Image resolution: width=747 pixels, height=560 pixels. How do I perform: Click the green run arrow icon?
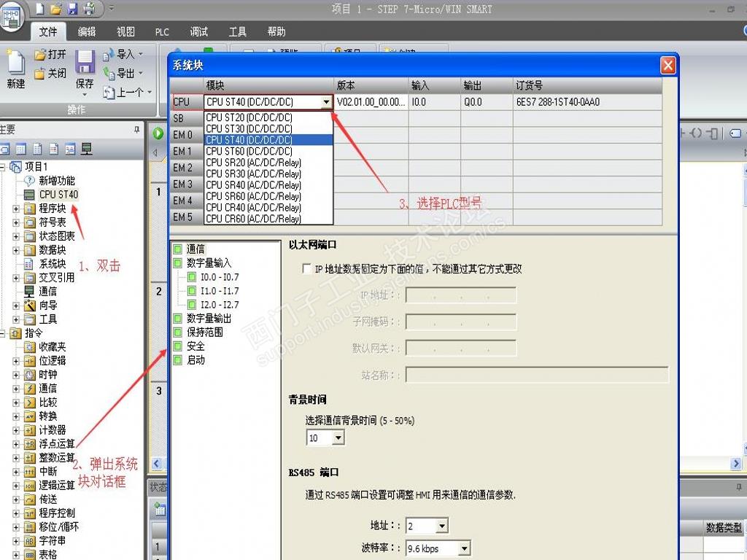[x=158, y=134]
